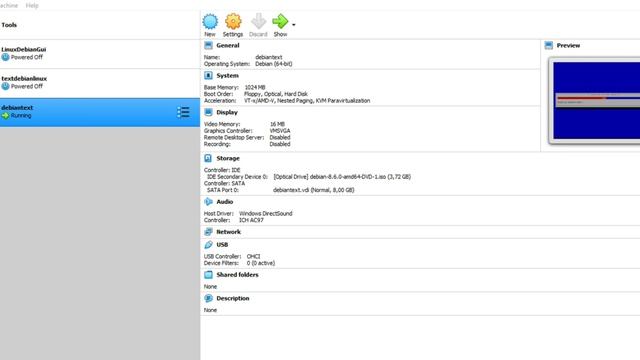Screen dimensions: 640x360
Task: Click the Preview panel icon
Action: click(x=549, y=45)
